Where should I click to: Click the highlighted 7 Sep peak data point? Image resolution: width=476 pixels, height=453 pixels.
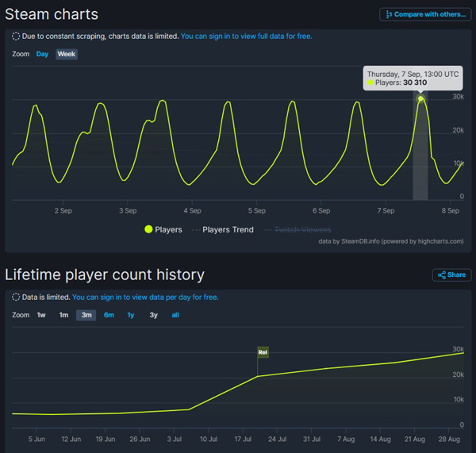(421, 98)
